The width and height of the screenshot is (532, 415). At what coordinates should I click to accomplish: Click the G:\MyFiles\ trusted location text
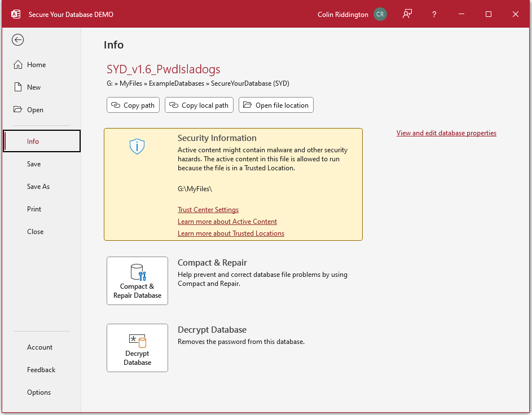pyautogui.click(x=195, y=189)
